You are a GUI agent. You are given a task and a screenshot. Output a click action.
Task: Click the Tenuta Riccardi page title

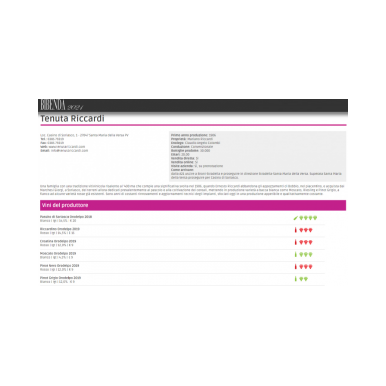[x=72, y=118]
